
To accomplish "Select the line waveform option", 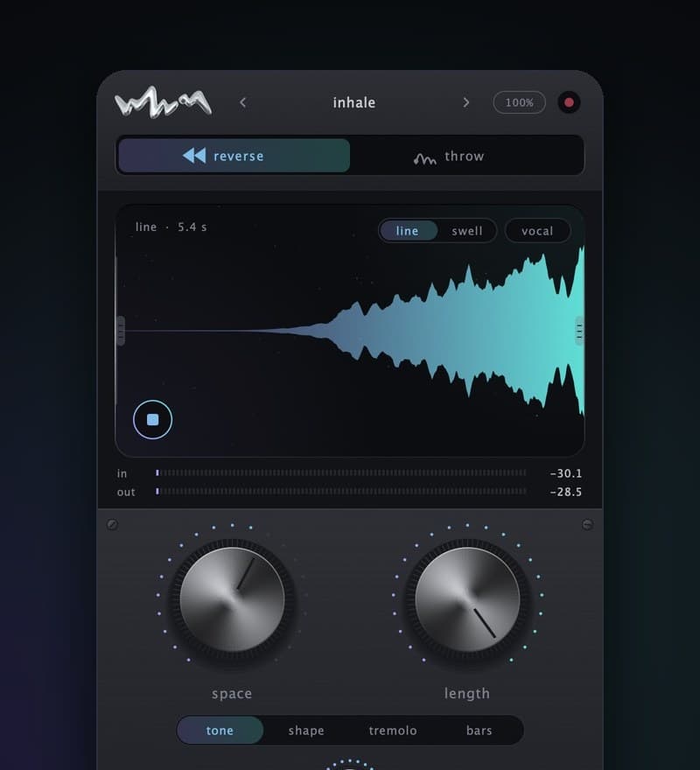I will [408, 231].
